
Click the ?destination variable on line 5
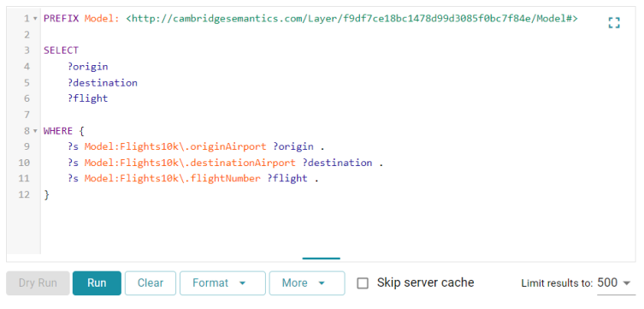coord(103,82)
